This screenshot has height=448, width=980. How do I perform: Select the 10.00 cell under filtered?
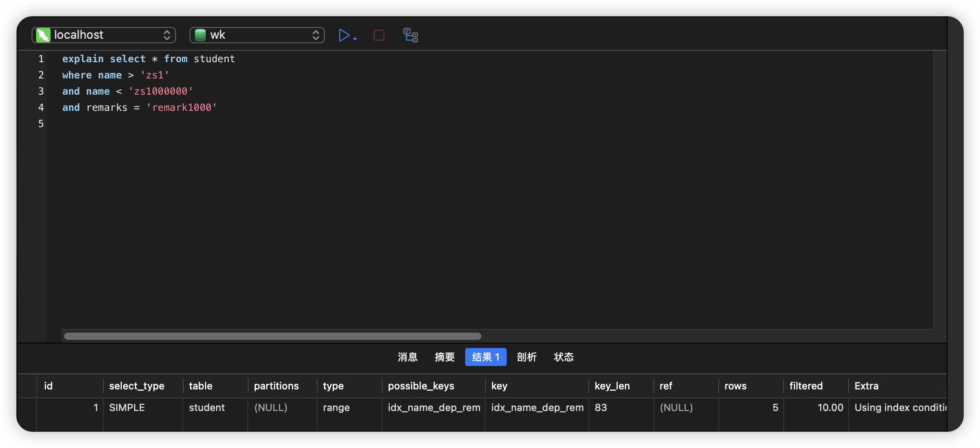pos(816,407)
